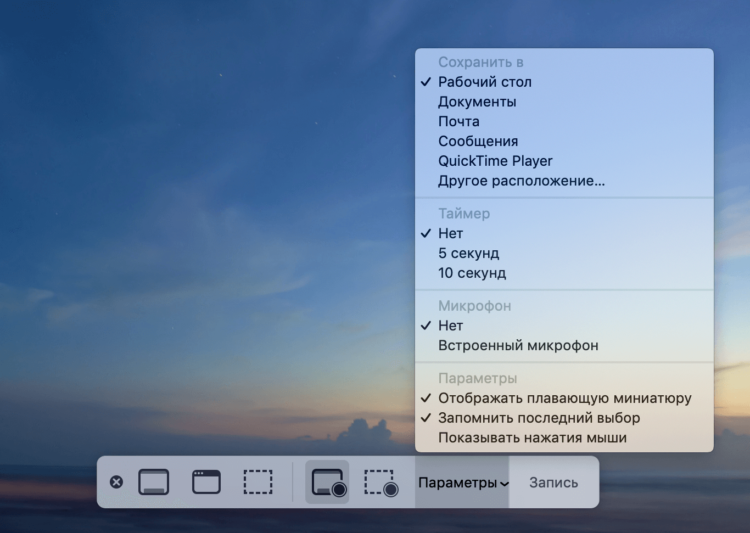Choose QuickTime Player as destination

[x=564, y=161]
